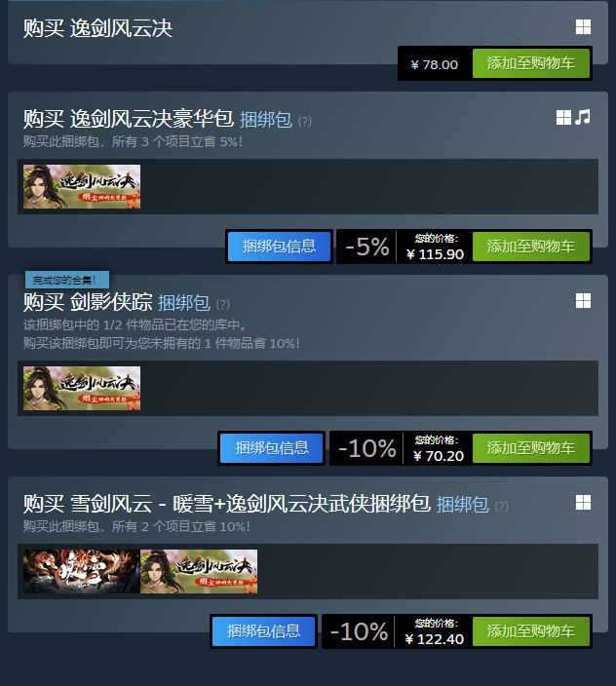
Task: Add 逸剑风云决 ¥78.00 to cart
Action: [531, 63]
